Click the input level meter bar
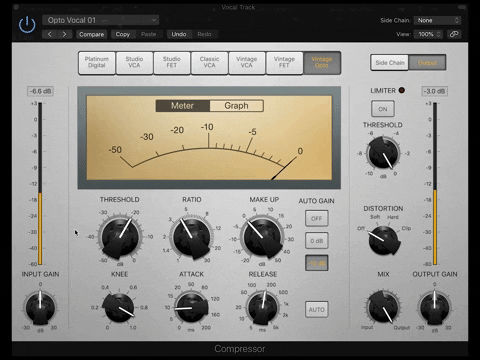Image resolution: width=480 pixels, height=360 pixels. click(x=40, y=184)
